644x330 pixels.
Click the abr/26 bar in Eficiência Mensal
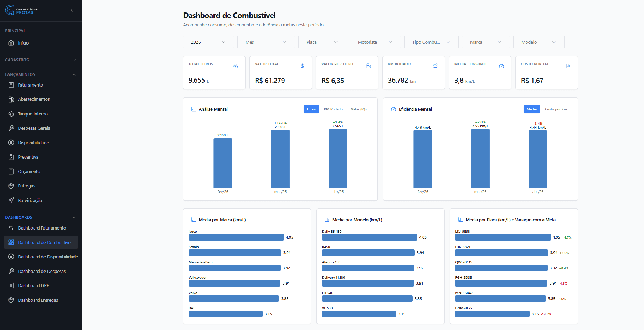point(538,159)
